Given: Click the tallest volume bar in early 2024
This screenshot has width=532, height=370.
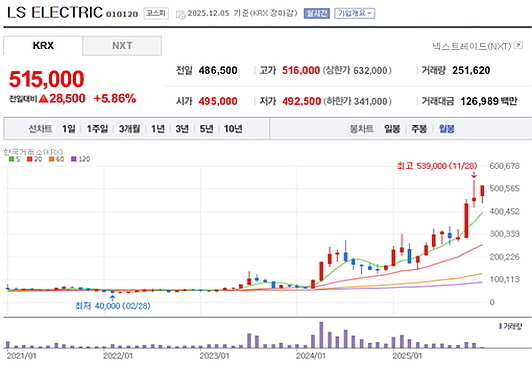Looking at the screenshot, I should coord(321,335).
